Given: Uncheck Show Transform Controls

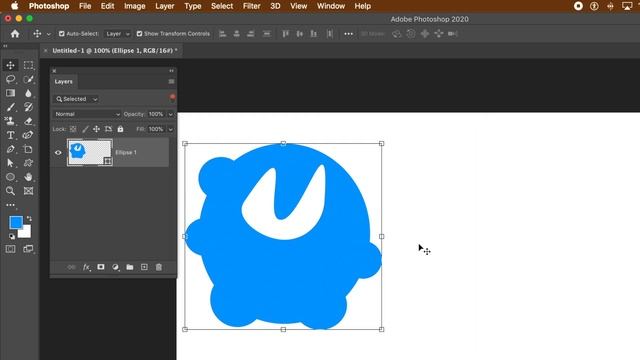Looking at the screenshot, I should tap(139, 34).
